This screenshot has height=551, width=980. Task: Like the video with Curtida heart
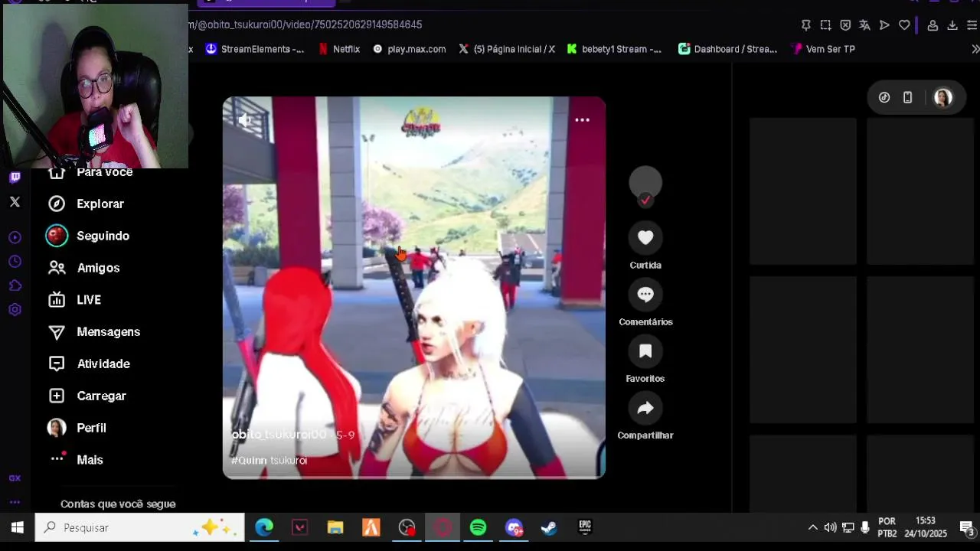click(x=645, y=237)
